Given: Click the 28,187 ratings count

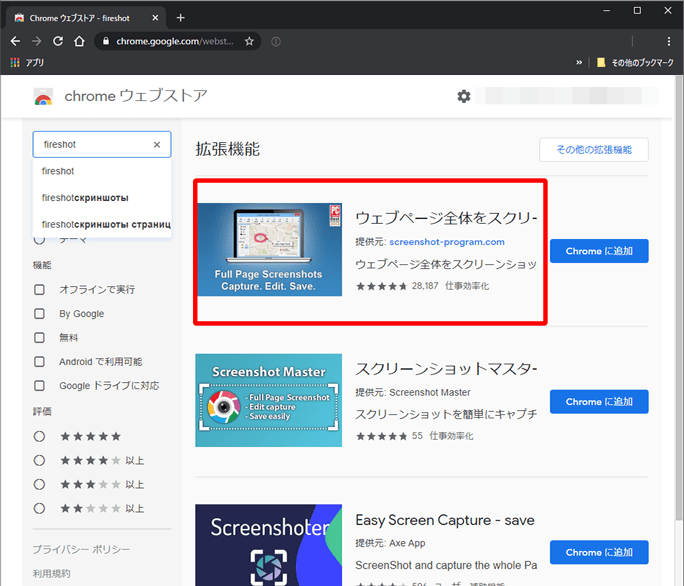Looking at the screenshot, I should [x=425, y=286].
